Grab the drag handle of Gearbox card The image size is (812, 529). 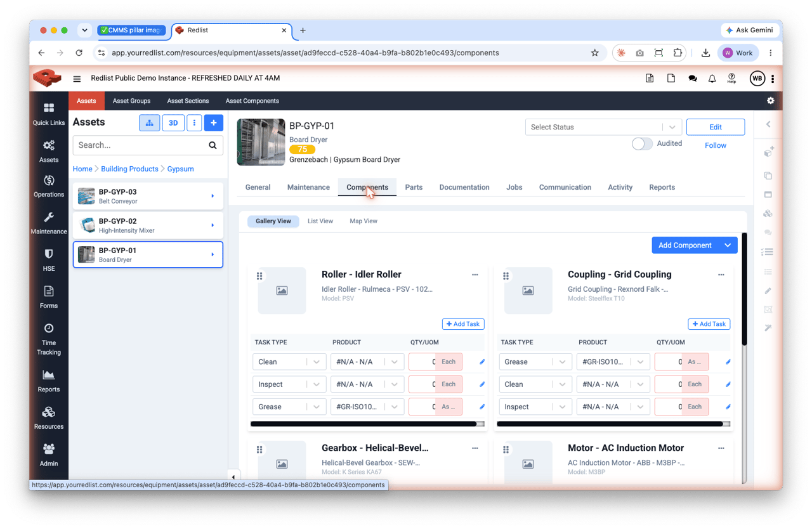pos(259,450)
